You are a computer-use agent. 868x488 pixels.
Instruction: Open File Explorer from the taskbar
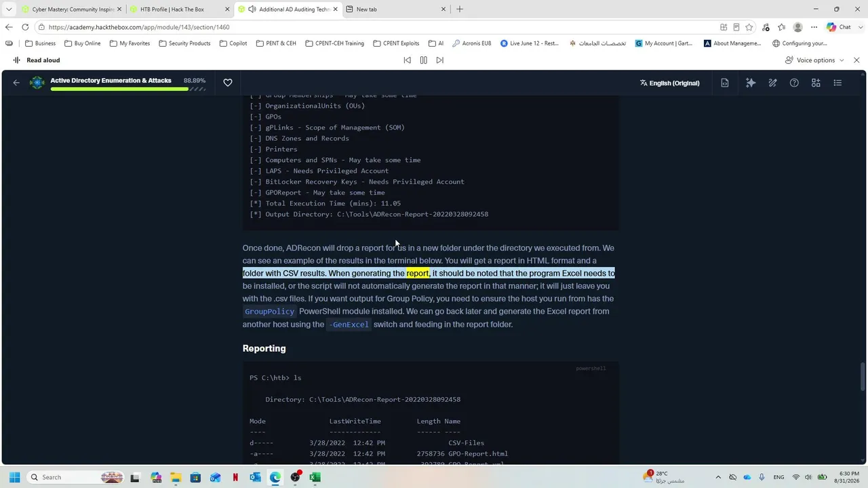(176, 477)
